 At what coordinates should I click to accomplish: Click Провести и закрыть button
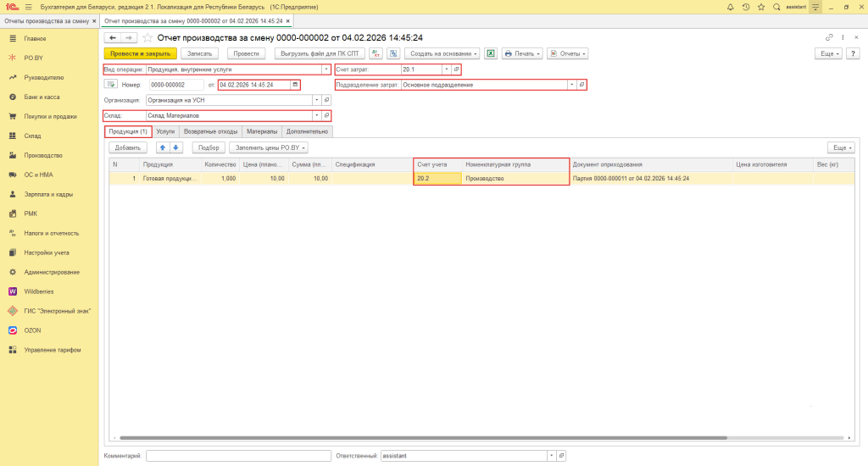coord(140,53)
